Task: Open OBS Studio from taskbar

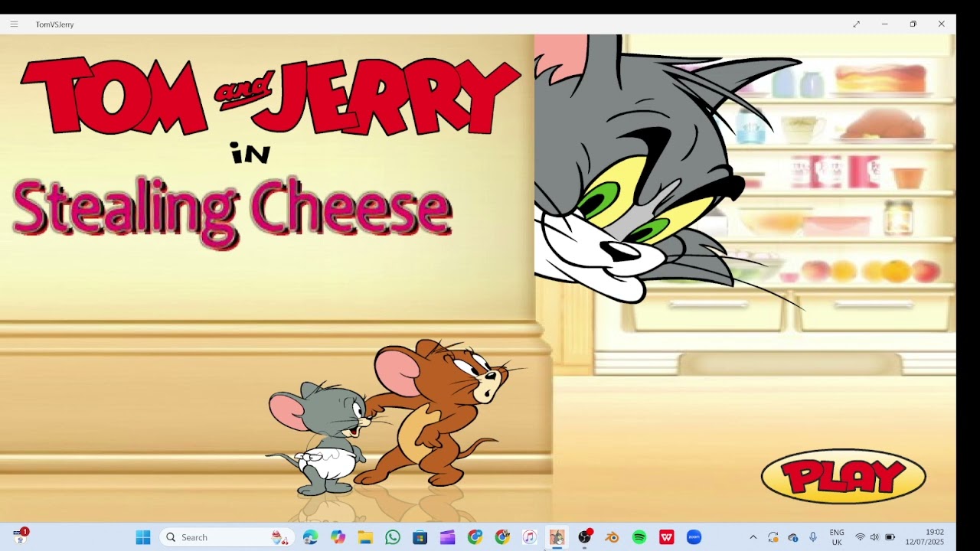Action: pyautogui.click(x=585, y=537)
